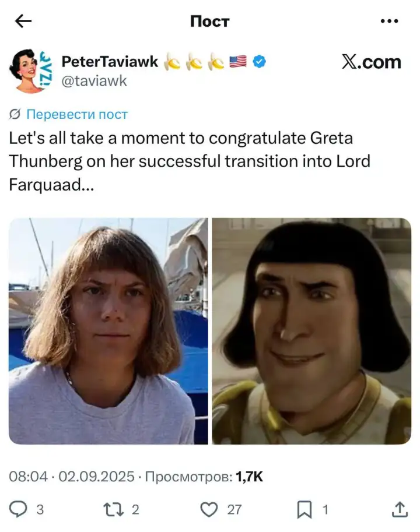Click the X.com logo watermark

click(372, 62)
